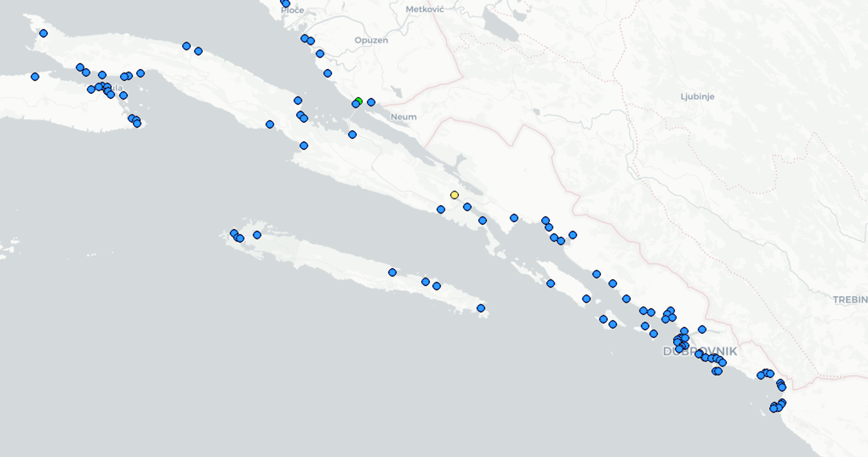This screenshot has height=457, width=868.
Task: Select blue marker at island's northwestern tip
Action: tap(44, 33)
